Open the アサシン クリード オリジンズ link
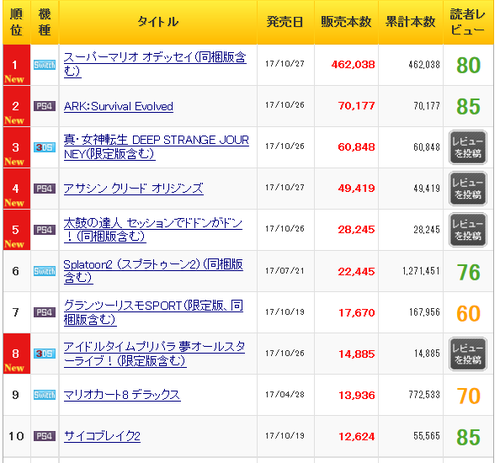Screen dimensions: 500x463 tap(133, 189)
